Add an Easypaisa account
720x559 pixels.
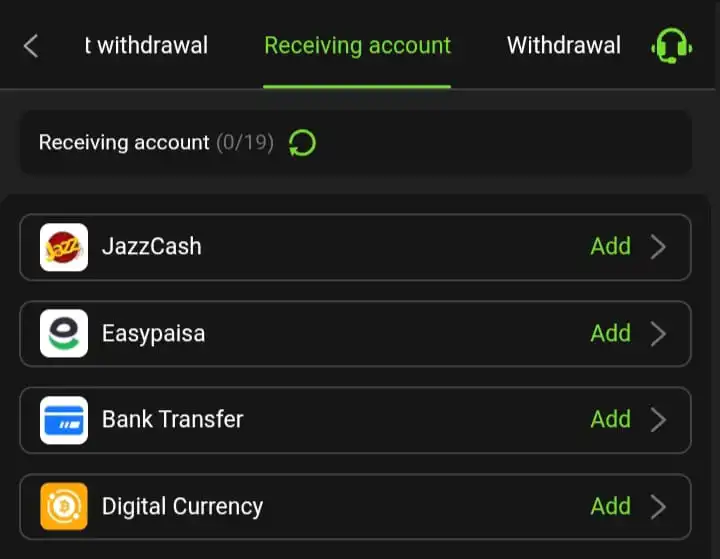[x=610, y=333]
